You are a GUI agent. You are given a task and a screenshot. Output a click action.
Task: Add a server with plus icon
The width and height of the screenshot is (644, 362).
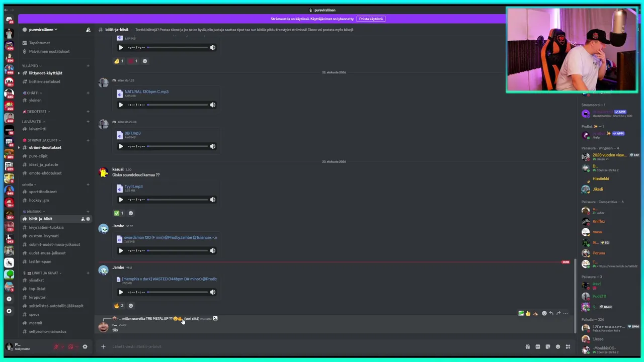pos(9,299)
